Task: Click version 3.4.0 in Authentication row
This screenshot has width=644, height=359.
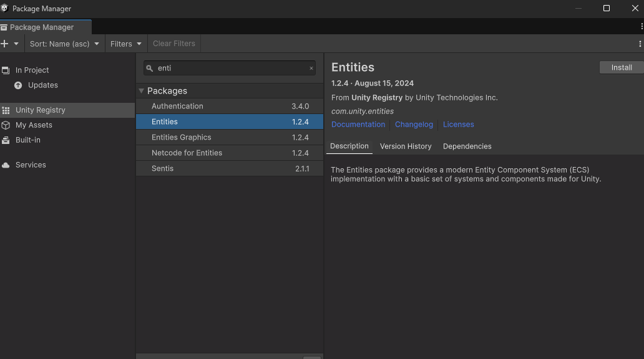Action: click(300, 106)
